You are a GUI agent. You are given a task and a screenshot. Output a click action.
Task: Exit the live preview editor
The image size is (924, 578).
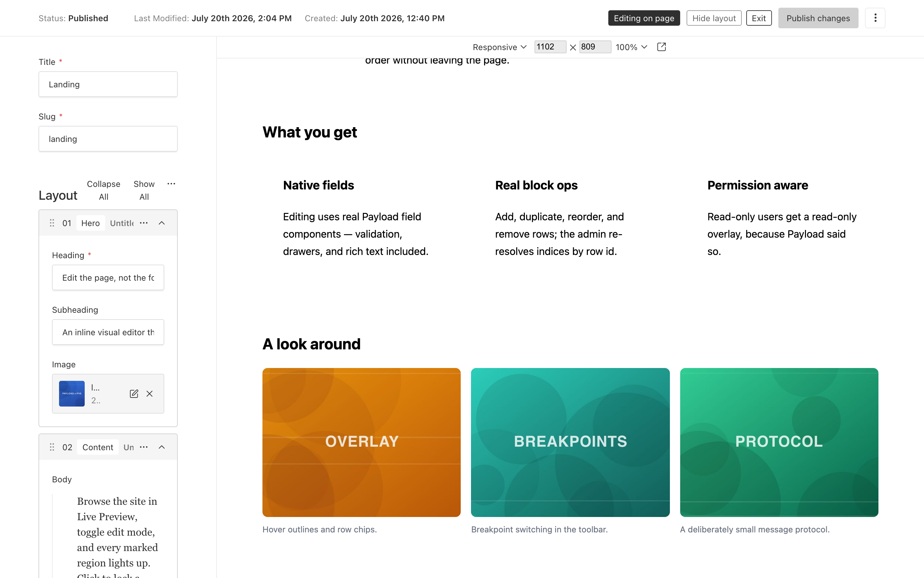click(759, 18)
